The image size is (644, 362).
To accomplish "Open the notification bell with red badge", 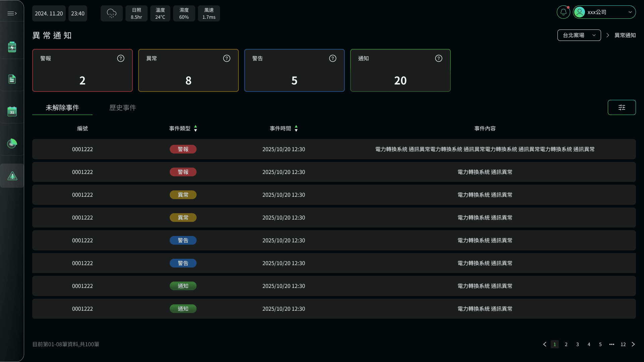I will coord(563,12).
